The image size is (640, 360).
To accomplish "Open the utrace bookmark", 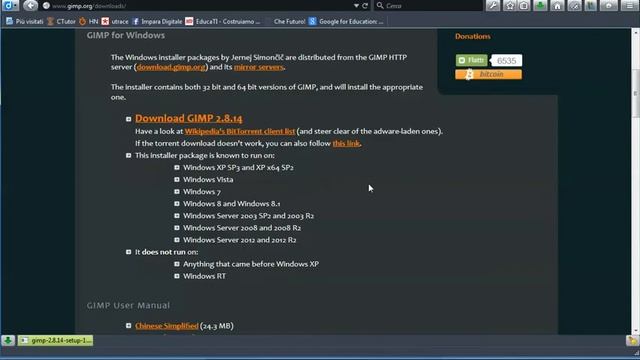I will (x=115, y=22).
